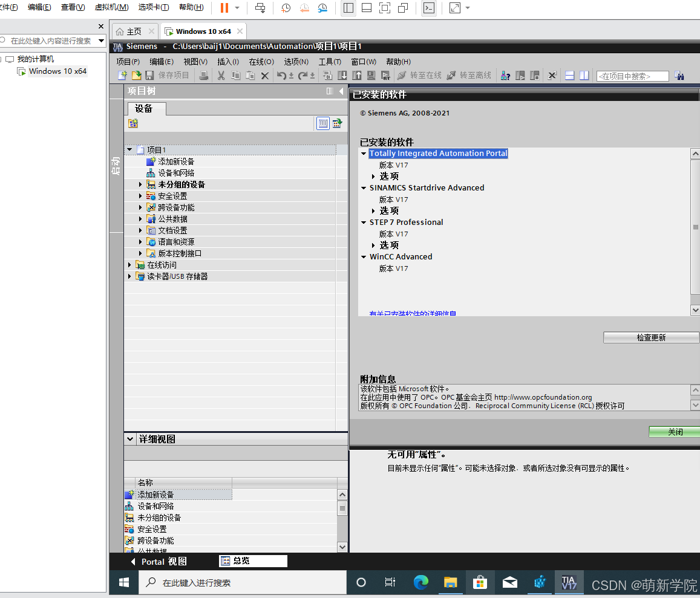Click the redo arrow icon
This screenshot has height=598, width=700.
[x=303, y=76]
